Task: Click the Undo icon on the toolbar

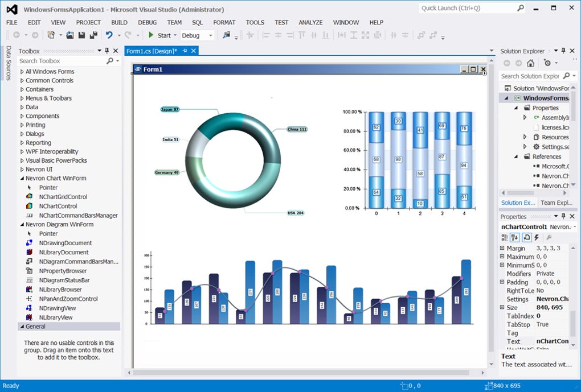Action: click(109, 35)
